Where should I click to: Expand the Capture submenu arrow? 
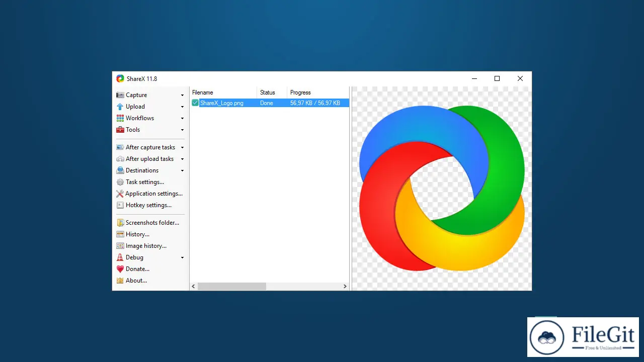coord(182,95)
